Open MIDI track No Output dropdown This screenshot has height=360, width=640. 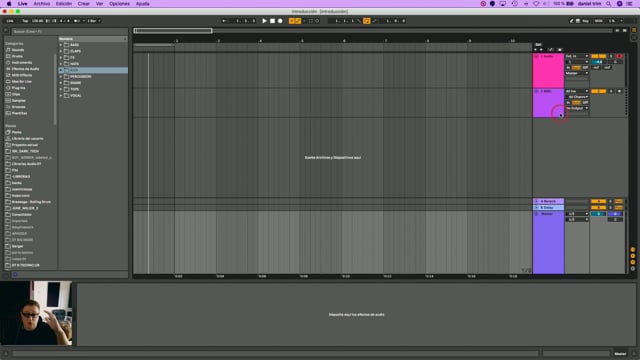pos(577,109)
